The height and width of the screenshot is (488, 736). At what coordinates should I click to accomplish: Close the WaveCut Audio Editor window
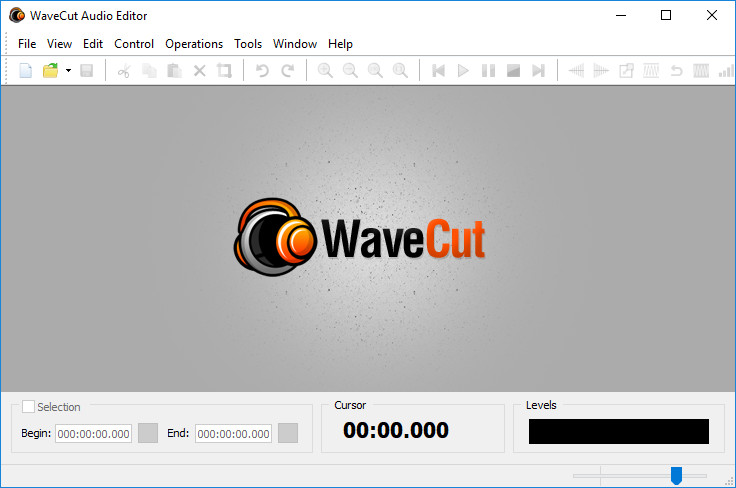[712, 15]
